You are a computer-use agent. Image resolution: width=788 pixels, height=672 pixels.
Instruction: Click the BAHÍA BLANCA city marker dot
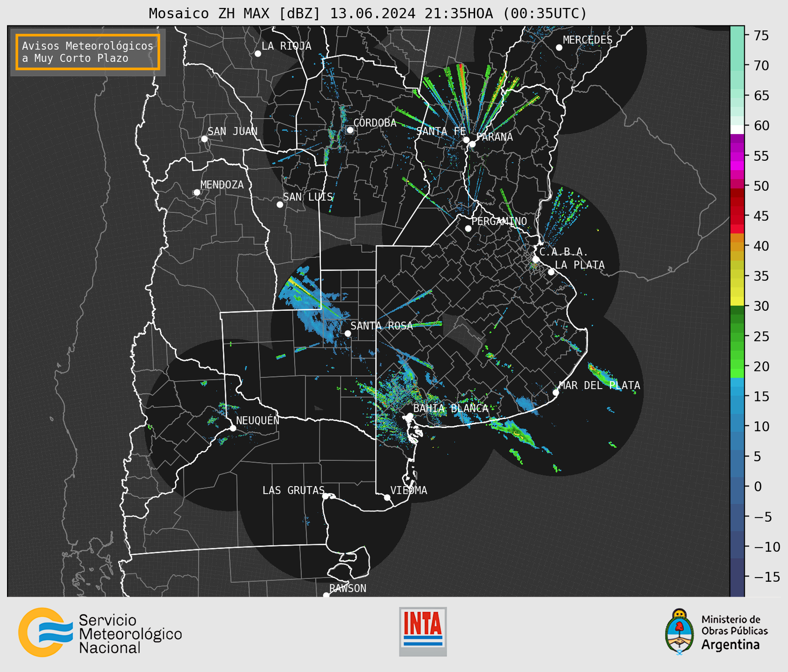click(x=410, y=416)
